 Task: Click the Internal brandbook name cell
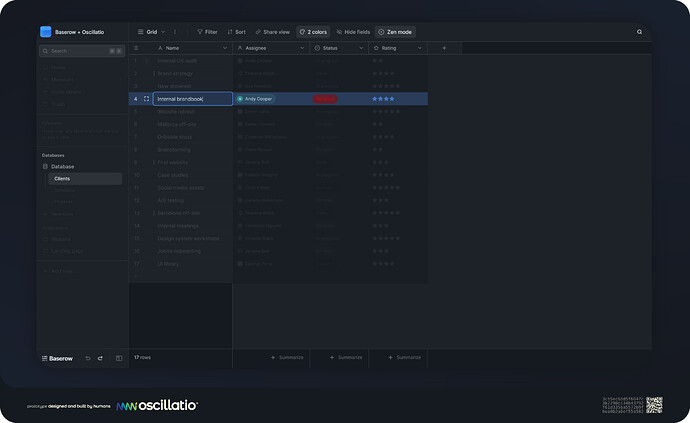[x=193, y=99]
